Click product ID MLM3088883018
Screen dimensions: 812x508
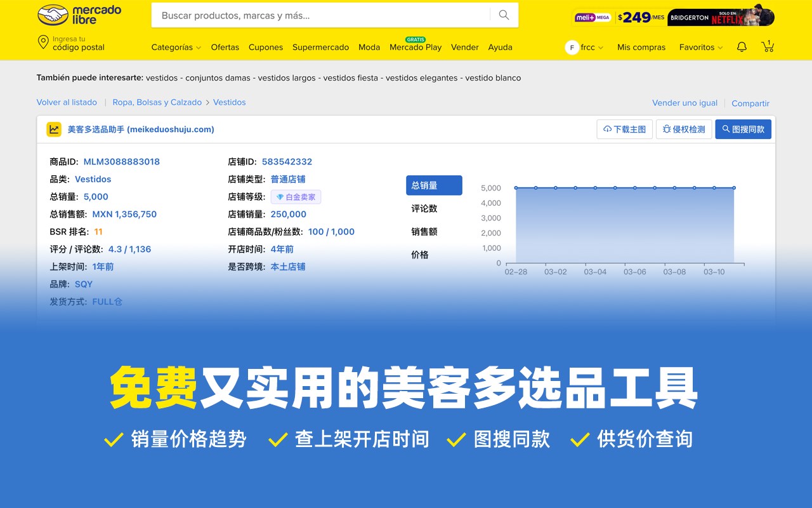click(x=122, y=162)
